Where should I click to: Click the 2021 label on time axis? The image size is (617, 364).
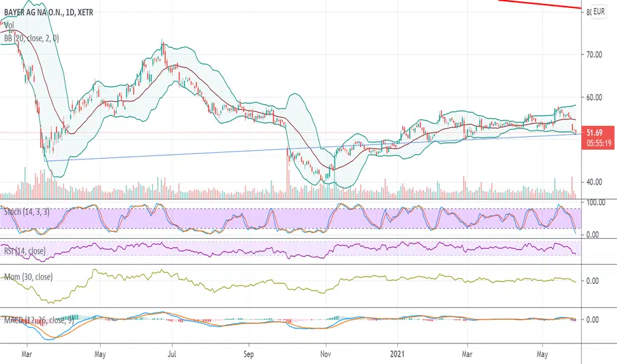pos(397,354)
